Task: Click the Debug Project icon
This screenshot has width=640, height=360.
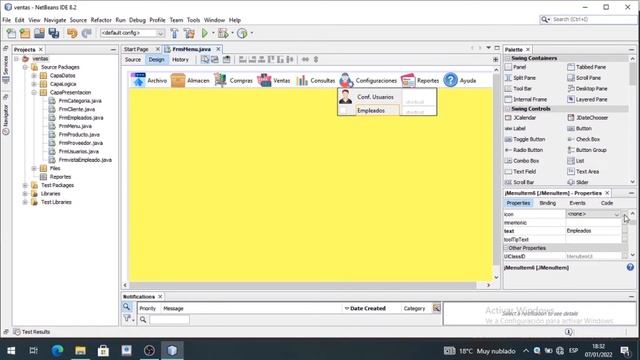Action: (x=223, y=33)
